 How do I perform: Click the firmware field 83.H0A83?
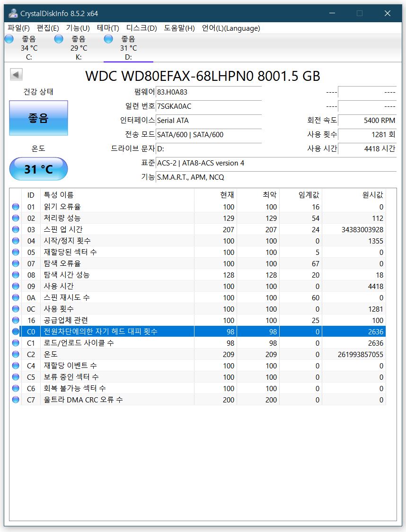tap(208, 92)
